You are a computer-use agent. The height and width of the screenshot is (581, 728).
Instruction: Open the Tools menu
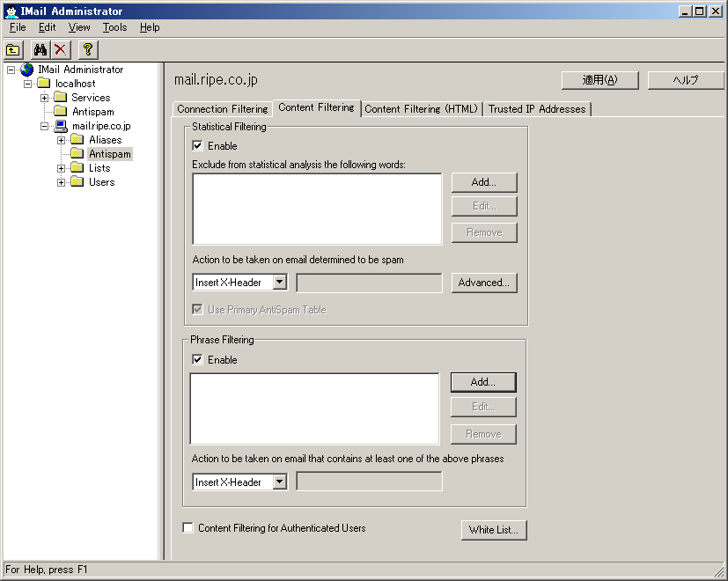[x=114, y=27]
